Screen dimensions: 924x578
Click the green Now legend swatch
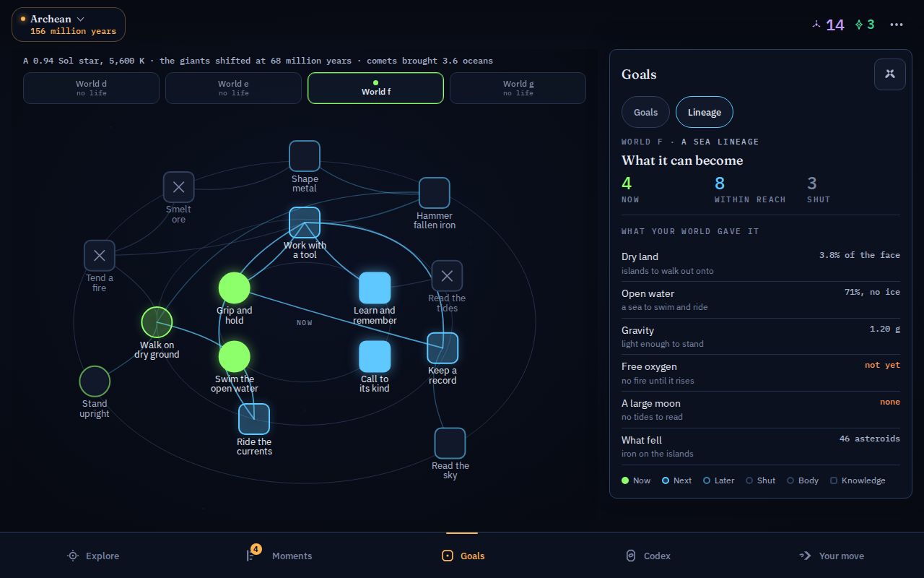pyautogui.click(x=625, y=480)
